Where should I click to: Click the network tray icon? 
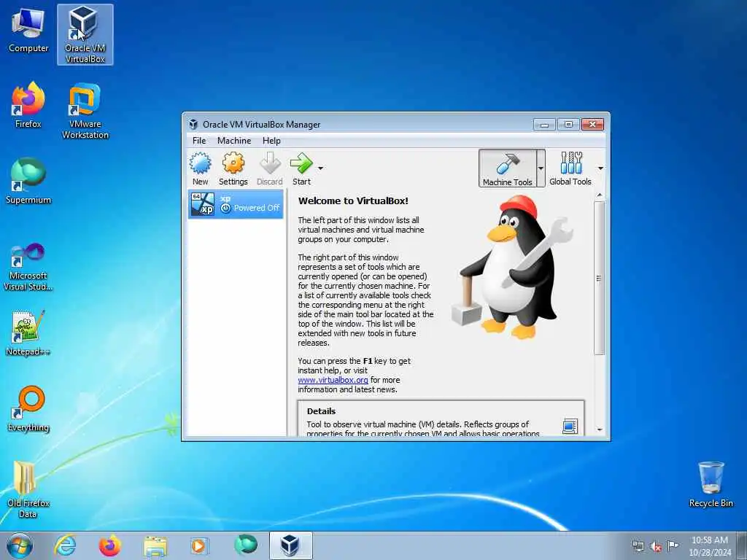click(x=638, y=546)
